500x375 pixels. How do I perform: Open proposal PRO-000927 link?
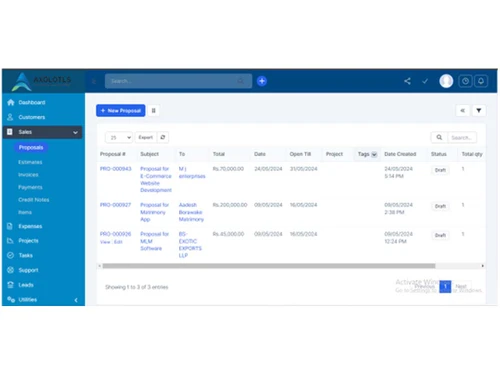click(115, 205)
